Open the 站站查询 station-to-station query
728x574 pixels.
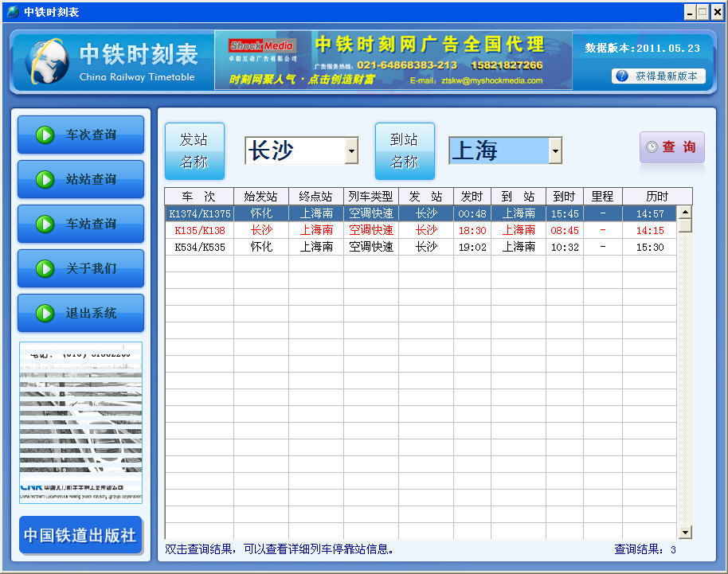[80, 179]
